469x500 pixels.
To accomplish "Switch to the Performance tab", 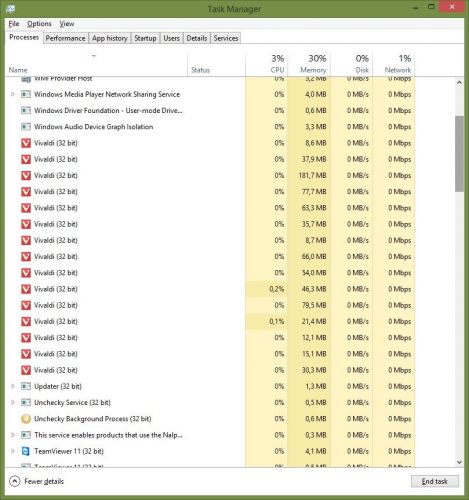I will pyautogui.click(x=65, y=38).
